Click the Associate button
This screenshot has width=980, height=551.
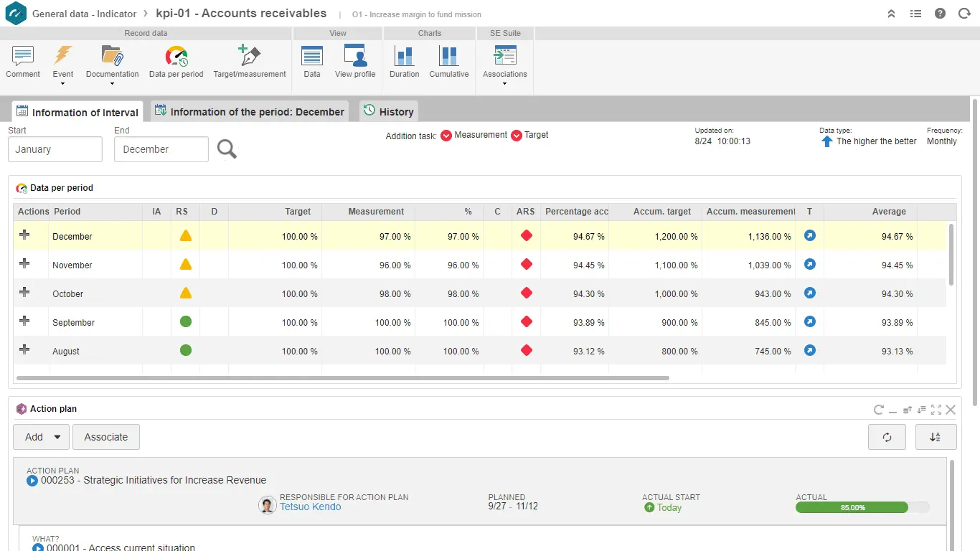[x=106, y=437]
